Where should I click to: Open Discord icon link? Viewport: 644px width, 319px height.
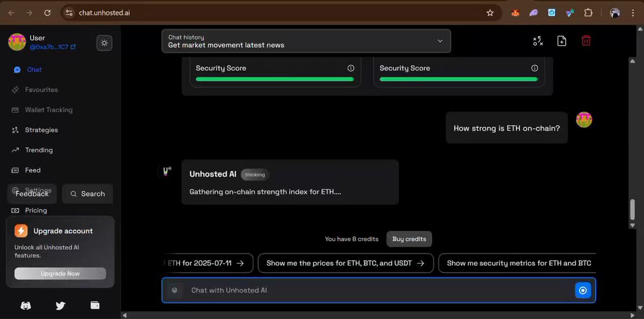[26, 306]
